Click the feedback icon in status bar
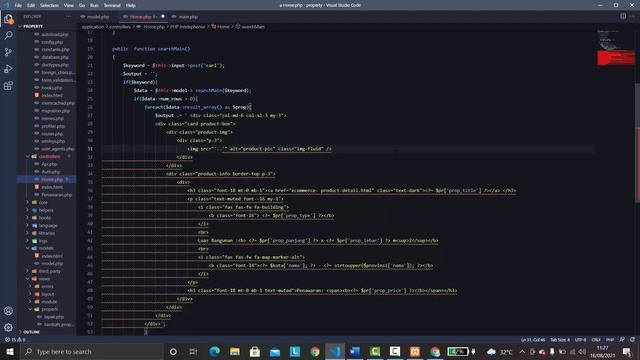The height and width of the screenshot is (360, 640). (622, 340)
